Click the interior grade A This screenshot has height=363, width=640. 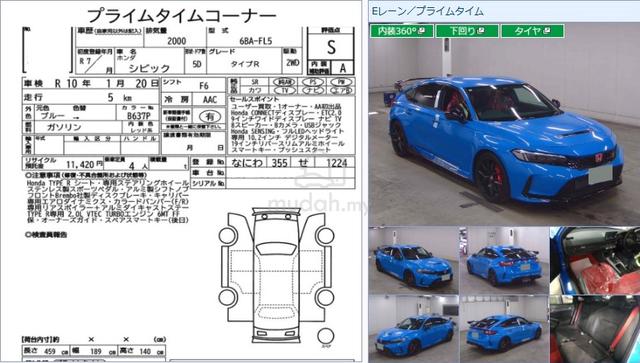point(343,68)
